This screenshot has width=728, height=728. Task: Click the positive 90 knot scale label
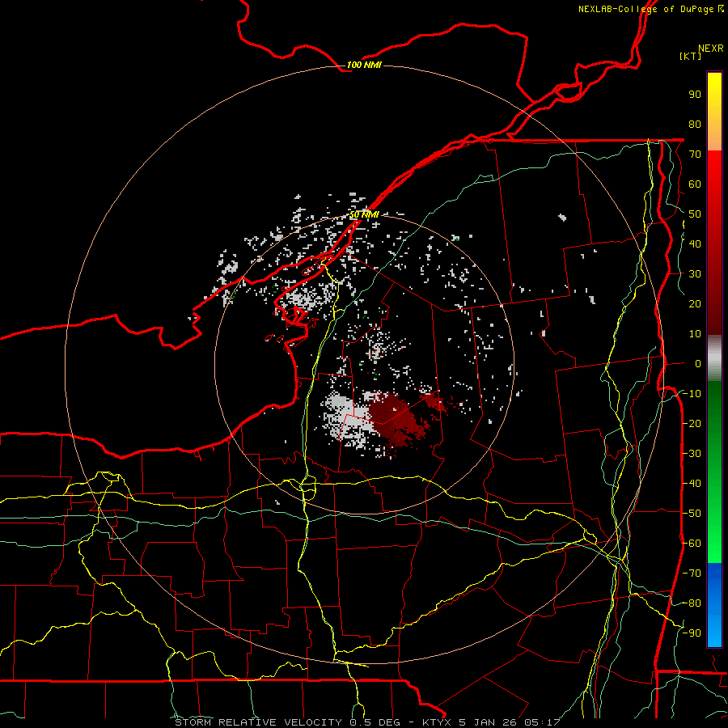[x=695, y=95]
